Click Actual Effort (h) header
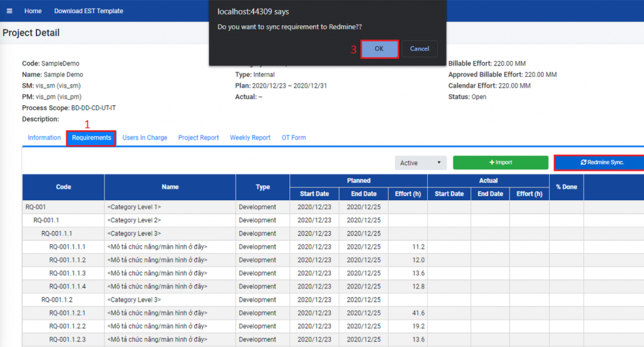Viewport: 644px width, 347px height. click(x=530, y=193)
